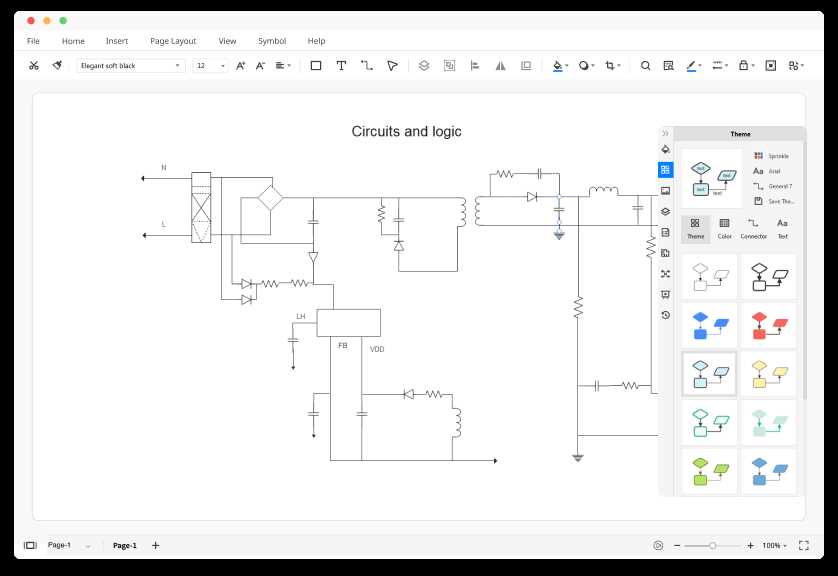Screen dimensions: 838x576
Task: Click the Size toolbar icon
Action: click(526, 66)
